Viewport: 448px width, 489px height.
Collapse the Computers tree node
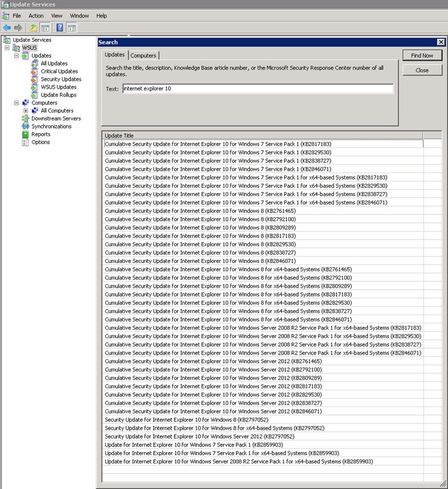pyautogui.click(x=16, y=103)
